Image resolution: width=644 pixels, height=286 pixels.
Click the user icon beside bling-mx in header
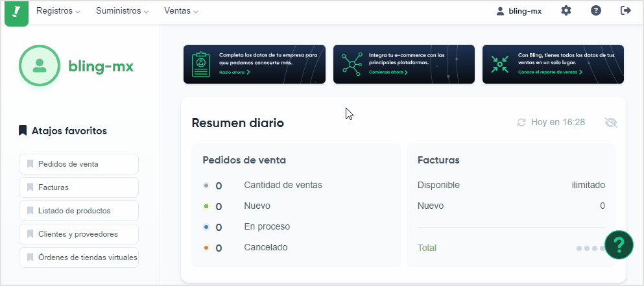[500, 11]
